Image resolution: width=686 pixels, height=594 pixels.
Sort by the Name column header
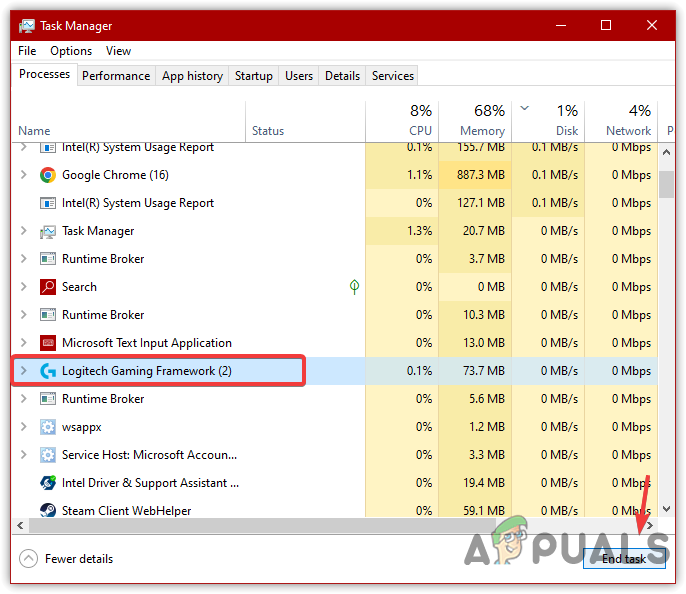click(129, 122)
